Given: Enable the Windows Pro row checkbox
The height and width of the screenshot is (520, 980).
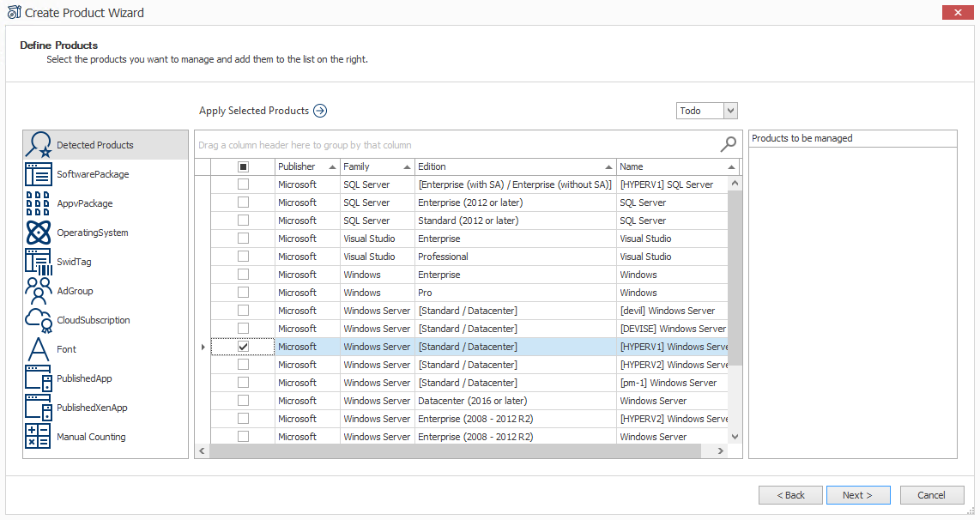Looking at the screenshot, I should 243,293.
